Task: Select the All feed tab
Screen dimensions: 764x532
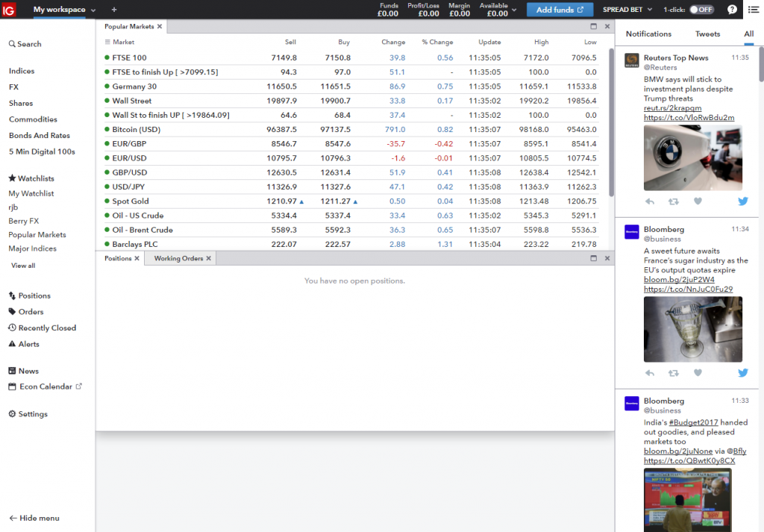Action: pos(749,34)
